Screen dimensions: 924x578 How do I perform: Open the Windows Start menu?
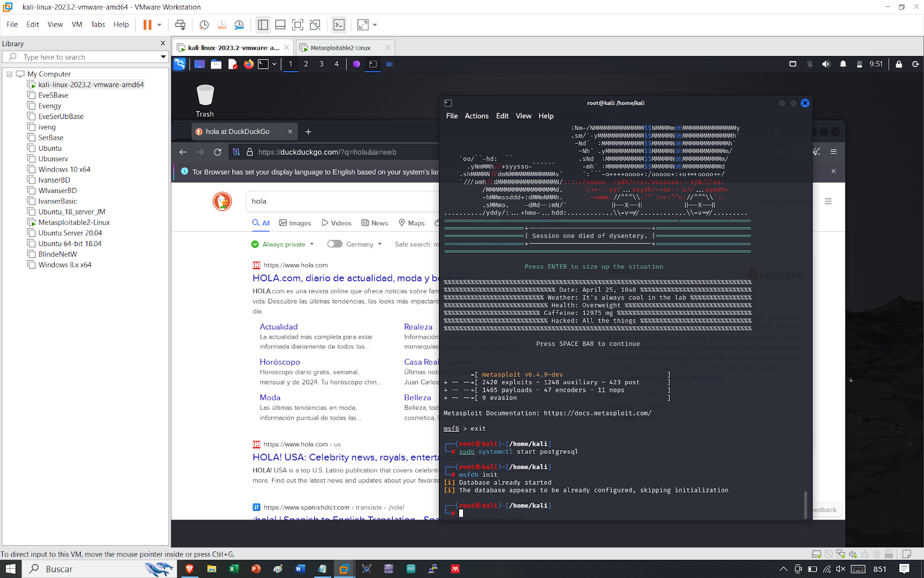click(x=10, y=569)
